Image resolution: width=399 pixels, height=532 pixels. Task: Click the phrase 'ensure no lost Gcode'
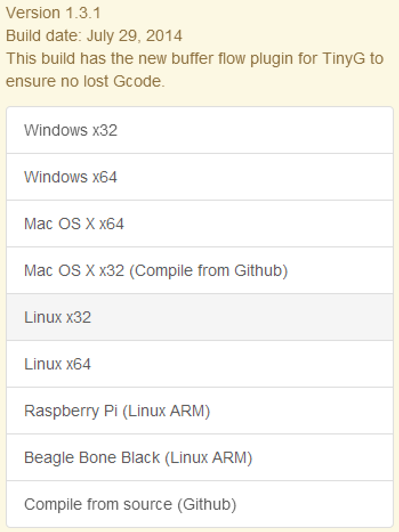[85, 82]
